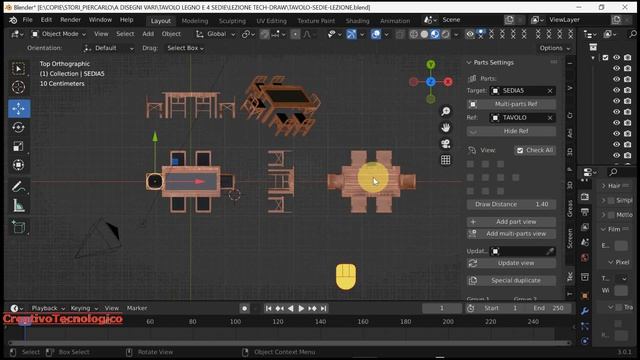Select the Select Box tool
Viewport: 640px width, 360px height.
click(x=18, y=69)
